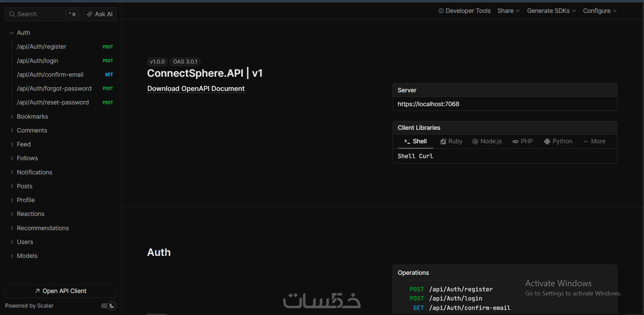
Task: Click the Auth section heading
Action: point(159,252)
